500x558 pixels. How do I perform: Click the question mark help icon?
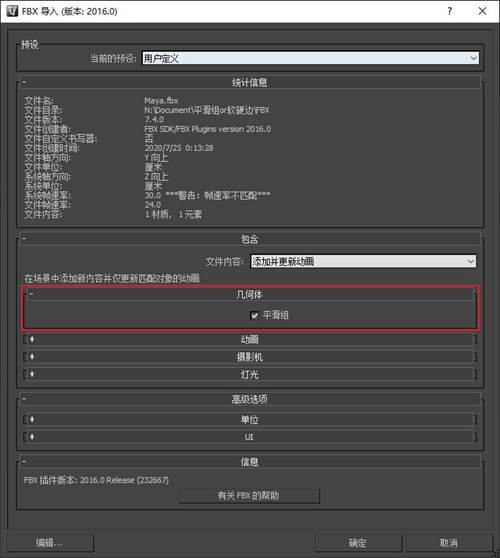click(450, 11)
